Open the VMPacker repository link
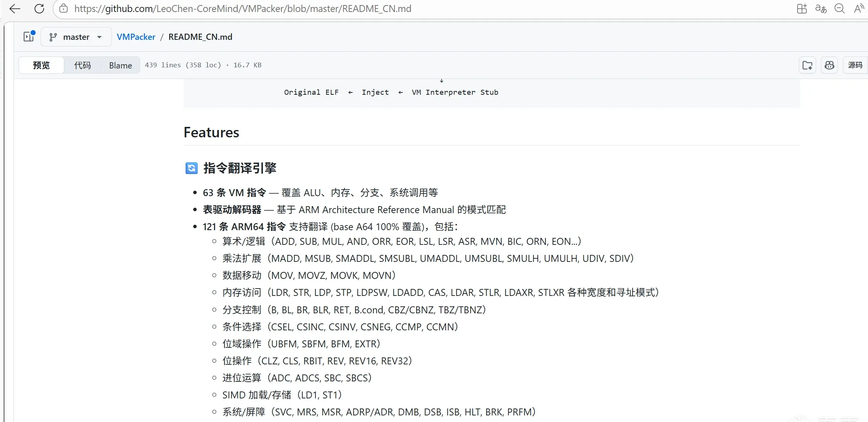Viewport: 868px width, 422px height. (x=136, y=37)
